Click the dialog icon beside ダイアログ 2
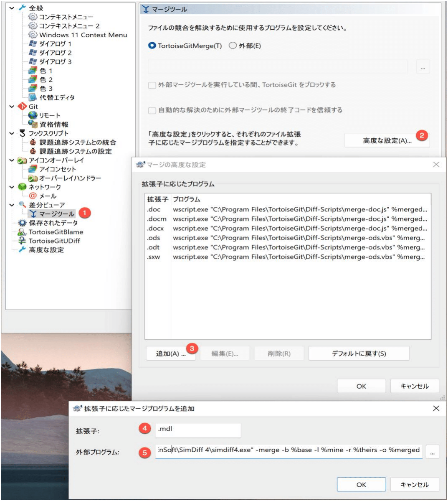448x501 pixels. [33, 52]
